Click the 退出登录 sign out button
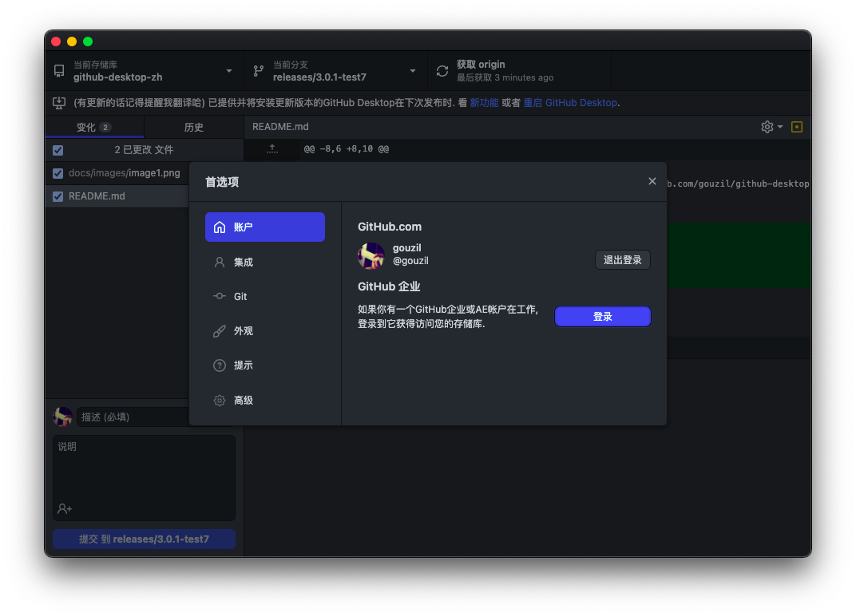The image size is (856, 616). pos(622,259)
